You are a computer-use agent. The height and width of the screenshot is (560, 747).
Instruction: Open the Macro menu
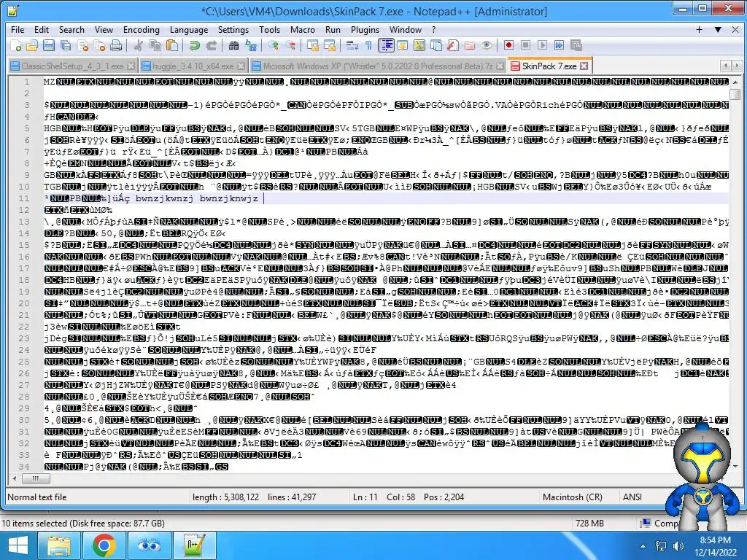[x=303, y=29]
